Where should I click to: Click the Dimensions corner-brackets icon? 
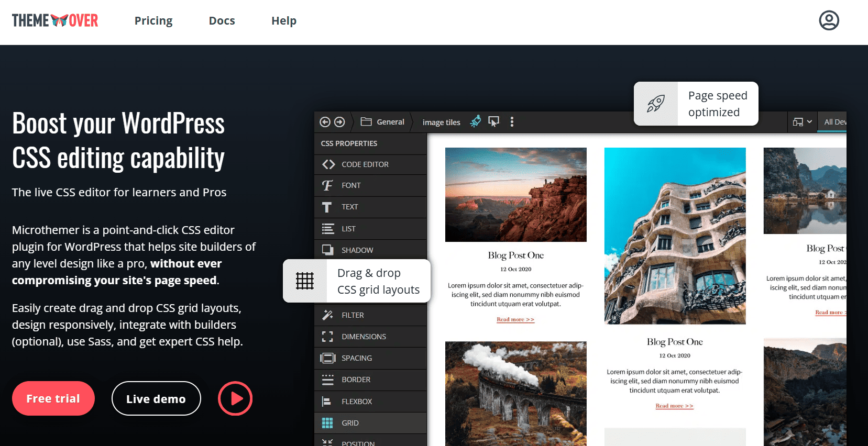[327, 337]
